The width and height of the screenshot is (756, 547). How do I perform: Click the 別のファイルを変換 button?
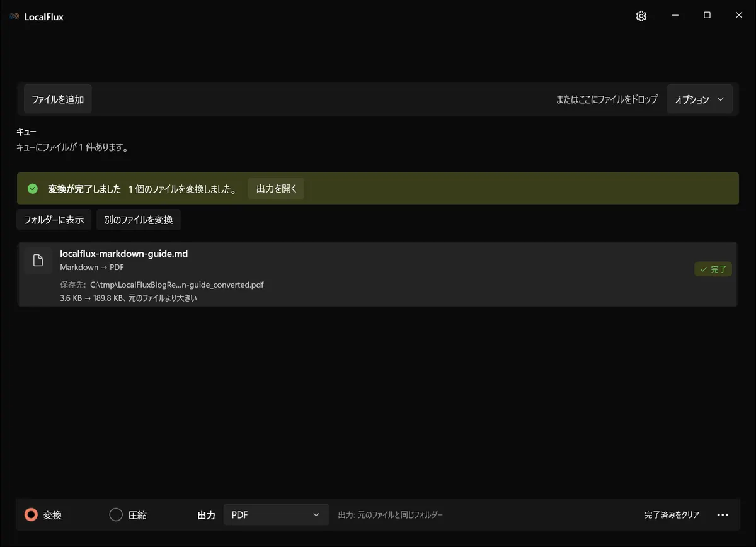tap(139, 220)
